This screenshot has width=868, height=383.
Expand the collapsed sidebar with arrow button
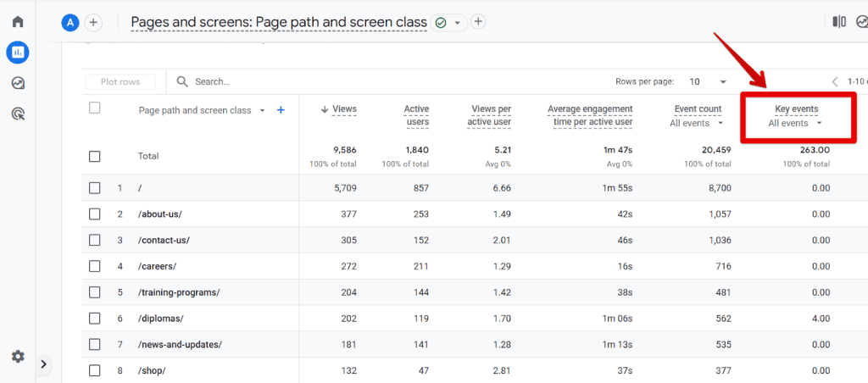[44, 364]
